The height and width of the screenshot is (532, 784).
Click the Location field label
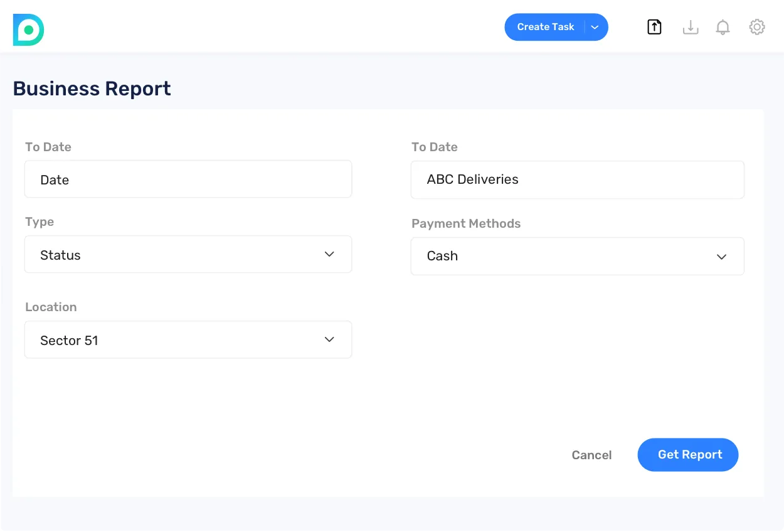point(51,307)
